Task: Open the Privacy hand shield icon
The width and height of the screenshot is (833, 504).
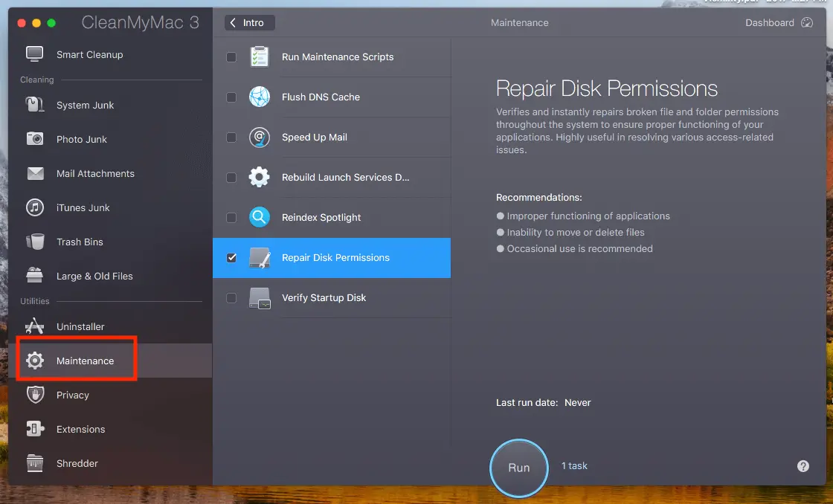Action: 35,395
